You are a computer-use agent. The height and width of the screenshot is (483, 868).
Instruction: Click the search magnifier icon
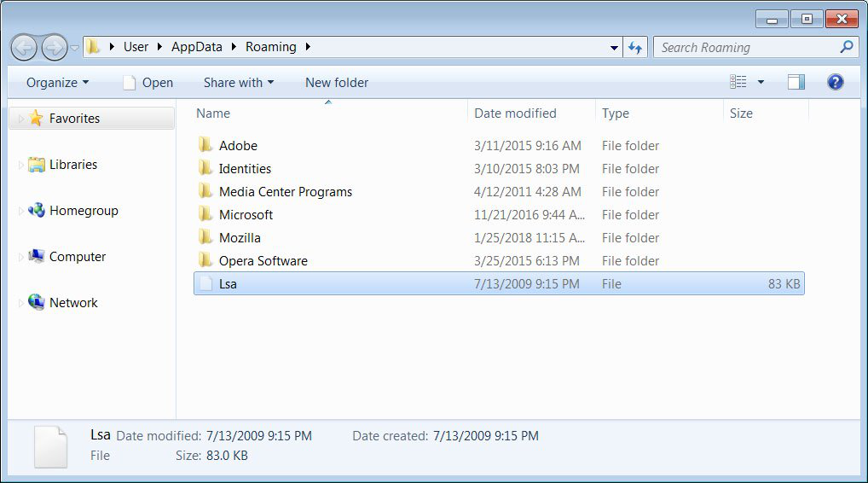847,47
